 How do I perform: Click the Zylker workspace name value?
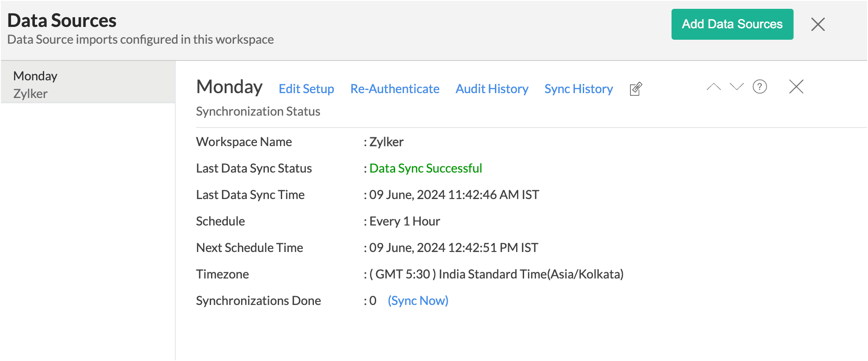click(x=386, y=142)
